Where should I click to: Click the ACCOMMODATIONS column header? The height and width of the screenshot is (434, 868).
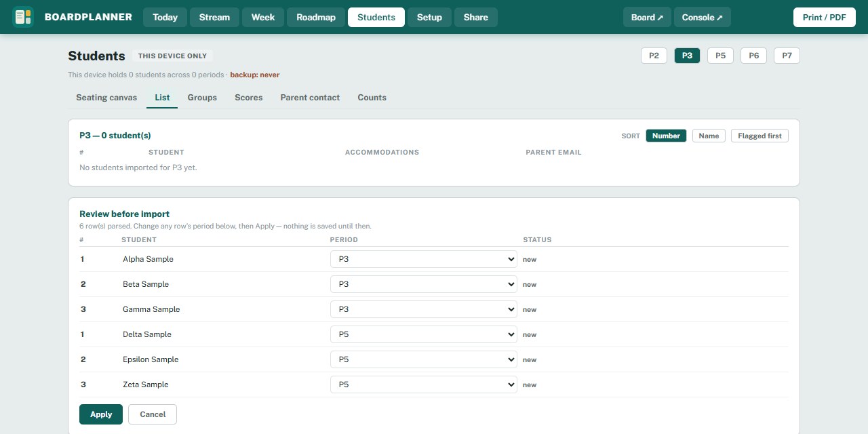tap(382, 153)
